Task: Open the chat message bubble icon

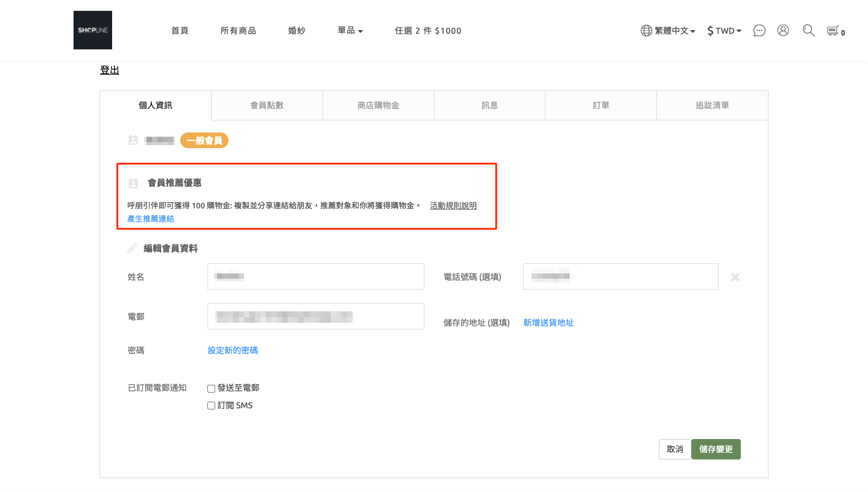Action: [759, 30]
